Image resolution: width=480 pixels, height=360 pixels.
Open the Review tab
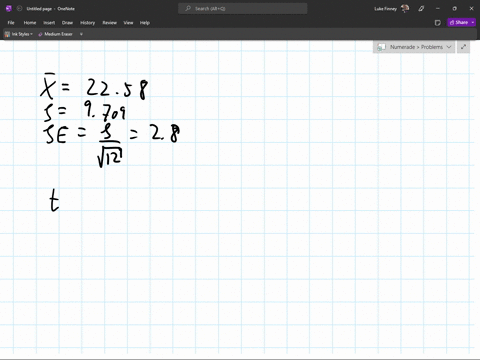point(110,23)
